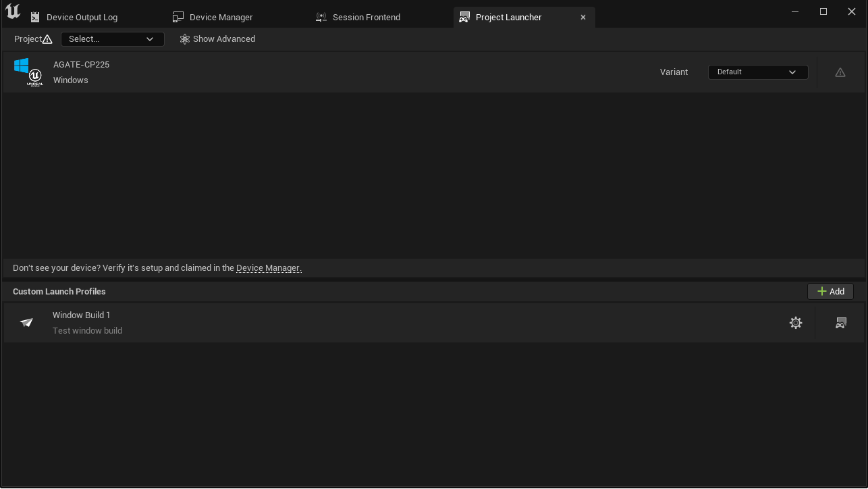The height and width of the screenshot is (489, 868).
Task: Click the Windows platform icon for AGATE-CP225
Action: coord(27,72)
